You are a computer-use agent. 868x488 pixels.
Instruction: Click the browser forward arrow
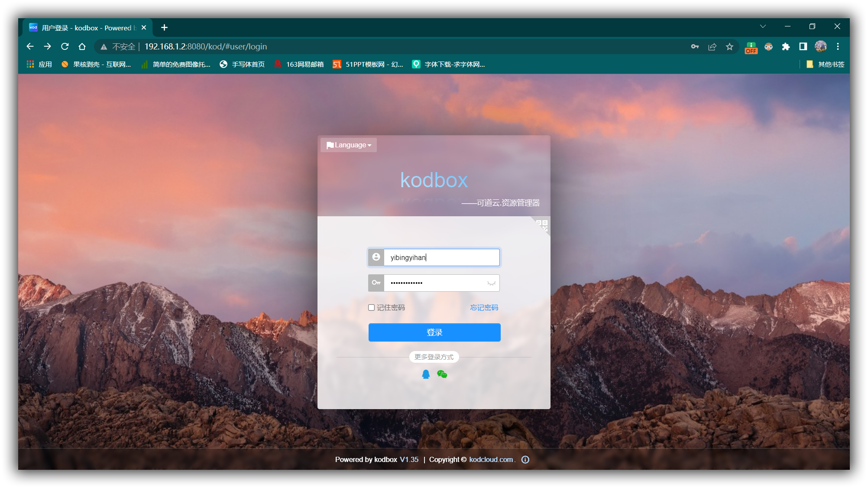[47, 46]
